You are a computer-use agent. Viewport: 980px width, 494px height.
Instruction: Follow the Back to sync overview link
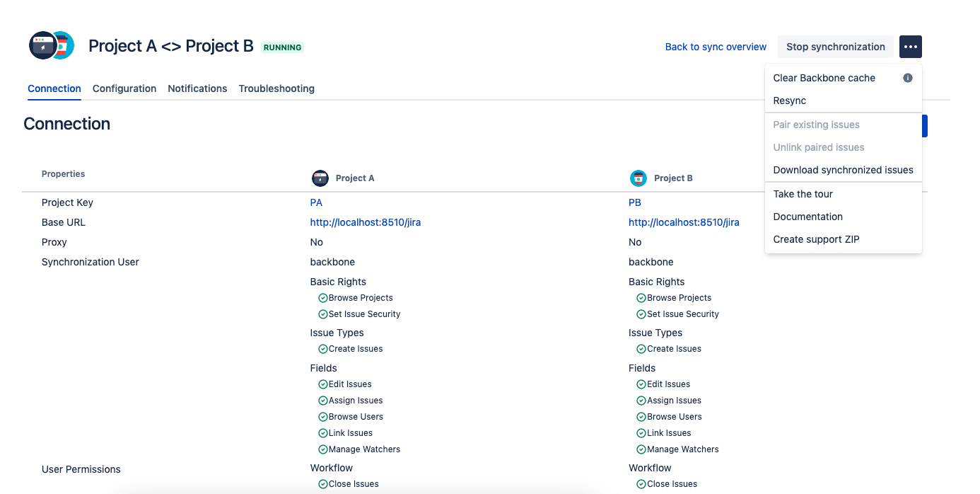(x=716, y=47)
